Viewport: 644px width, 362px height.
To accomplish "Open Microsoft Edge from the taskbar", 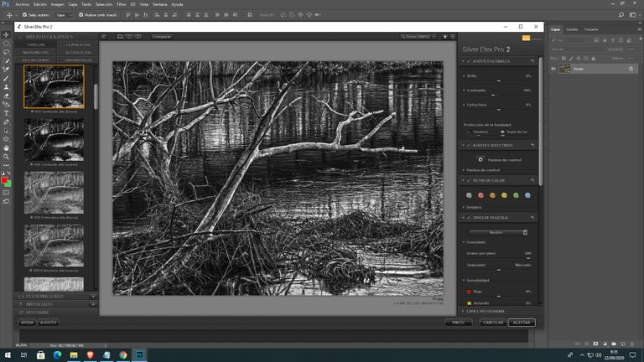I will point(57,354).
